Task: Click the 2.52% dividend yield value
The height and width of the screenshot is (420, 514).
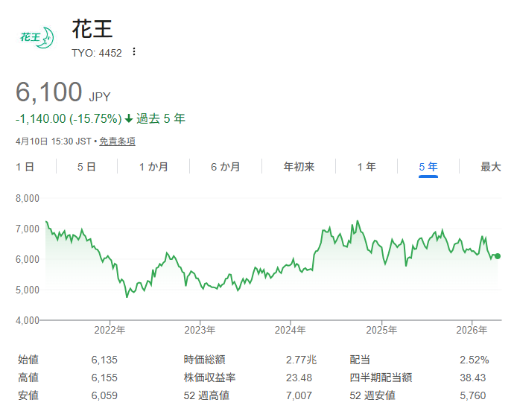Action: coord(475,360)
